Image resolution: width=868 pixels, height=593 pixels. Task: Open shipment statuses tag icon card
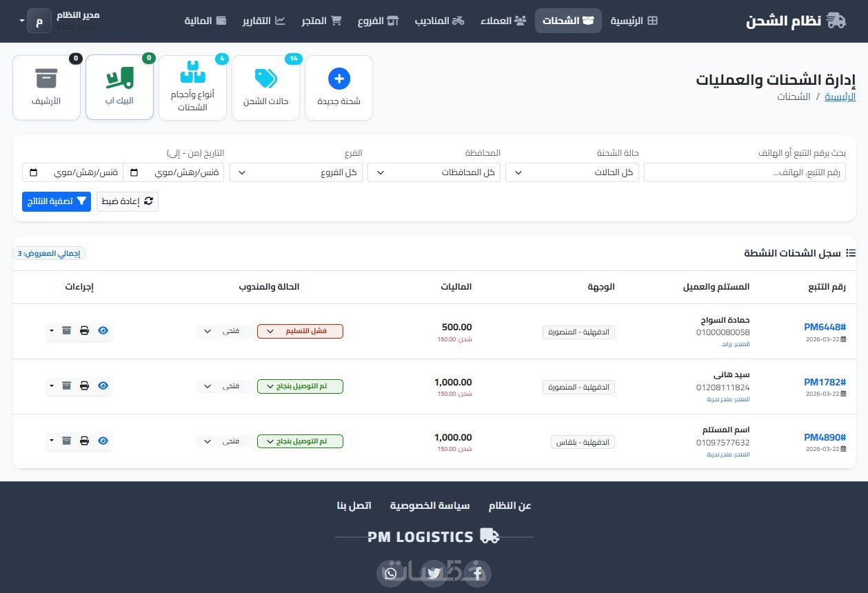point(265,88)
